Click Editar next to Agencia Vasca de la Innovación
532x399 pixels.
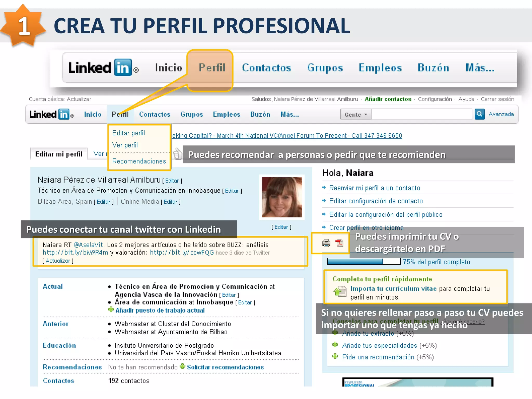click(229, 295)
